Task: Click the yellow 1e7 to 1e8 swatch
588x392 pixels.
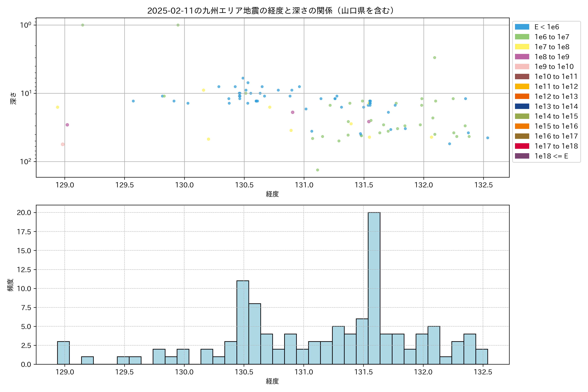Action: point(522,47)
